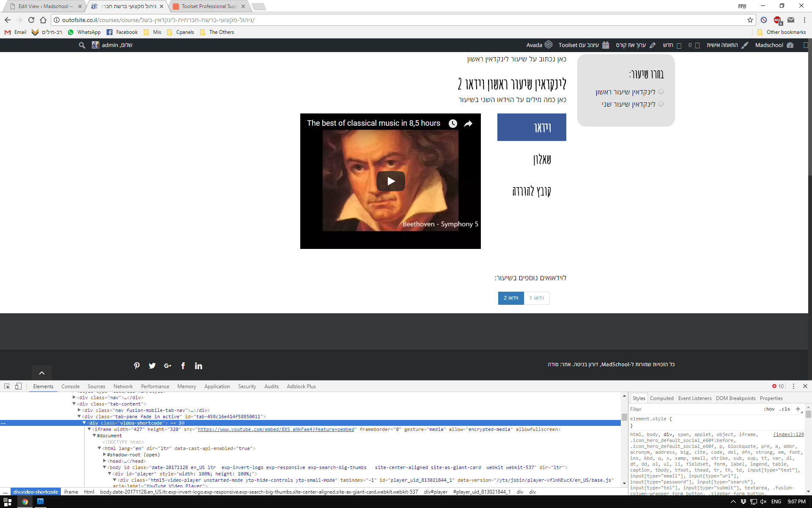Switch to the Toolset Professional Support browser tab

(208, 6)
